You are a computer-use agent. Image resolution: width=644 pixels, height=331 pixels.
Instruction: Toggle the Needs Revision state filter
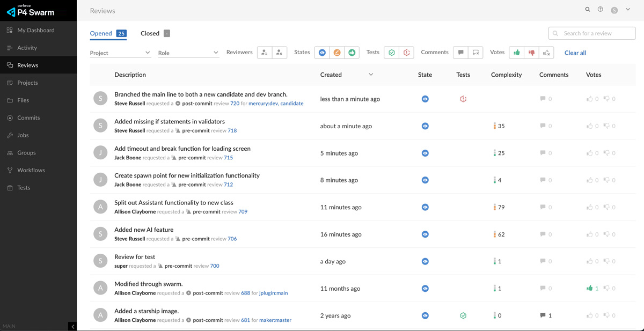(337, 53)
